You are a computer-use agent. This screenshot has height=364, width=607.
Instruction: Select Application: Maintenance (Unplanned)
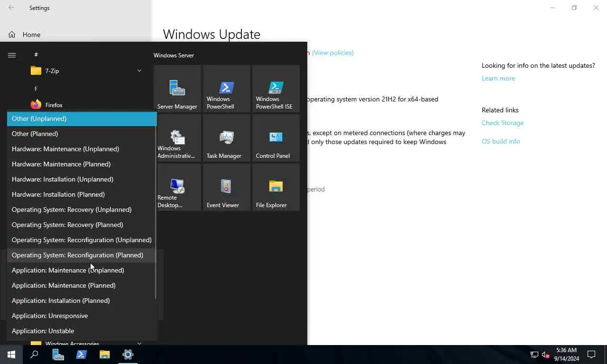coord(82,270)
